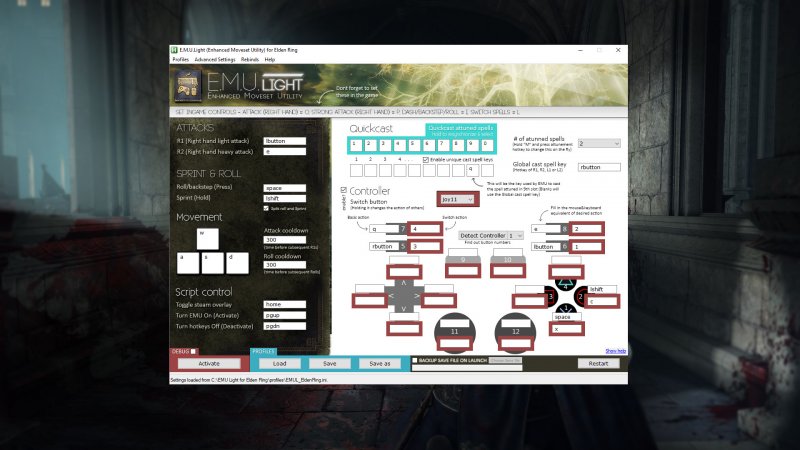Screen dimensions: 800x450
Task: Click the Show help link
Action: click(616, 351)
